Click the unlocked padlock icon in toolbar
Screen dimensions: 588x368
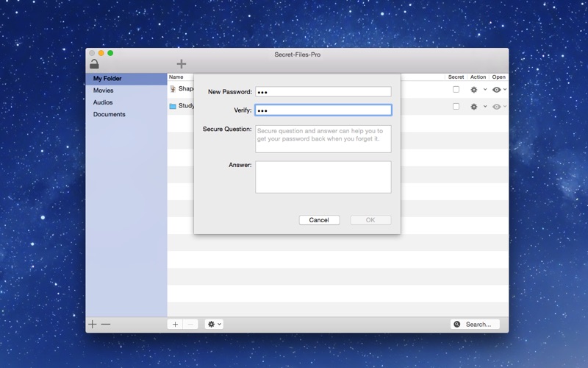point(94,64)
